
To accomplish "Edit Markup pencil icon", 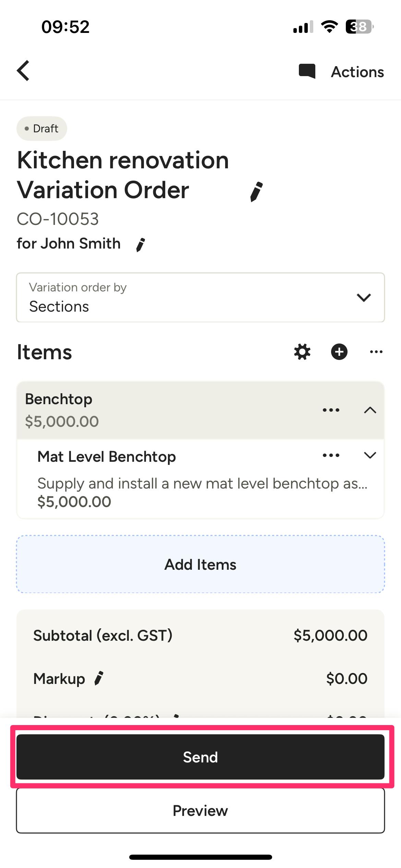I will coord(99,678).
